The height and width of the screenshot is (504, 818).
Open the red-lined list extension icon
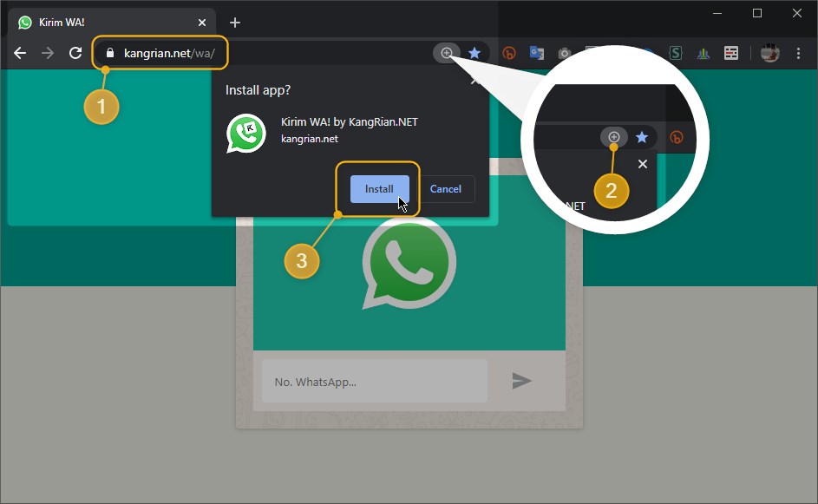731,53
